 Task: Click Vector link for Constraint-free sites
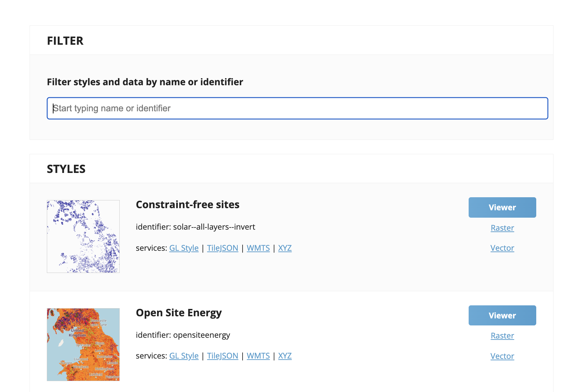coord(502,248)
